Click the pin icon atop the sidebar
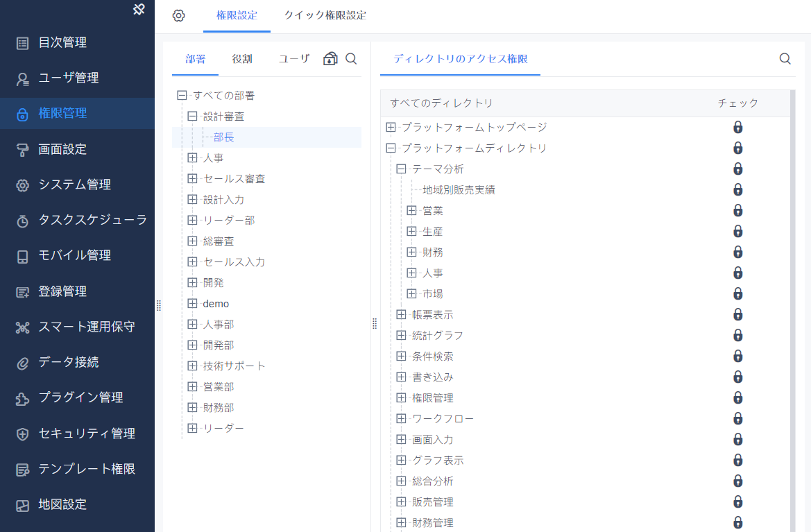 (x=139, y=9)
